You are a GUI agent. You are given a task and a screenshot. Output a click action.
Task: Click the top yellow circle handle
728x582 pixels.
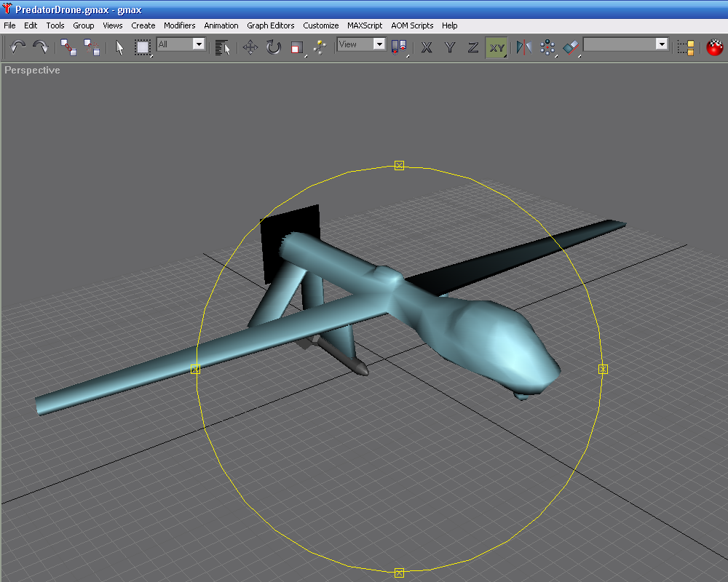pyautogui.click(x=399, y=165)
